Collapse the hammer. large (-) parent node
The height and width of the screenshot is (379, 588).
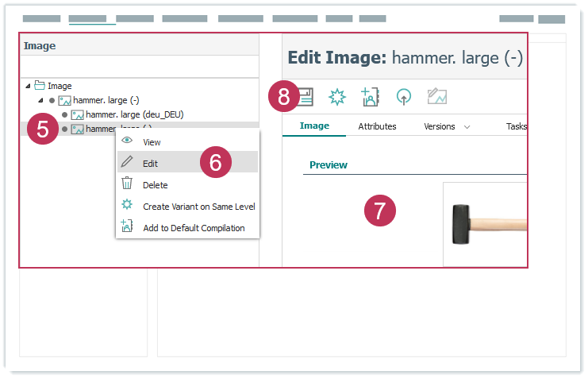(40, 100)
